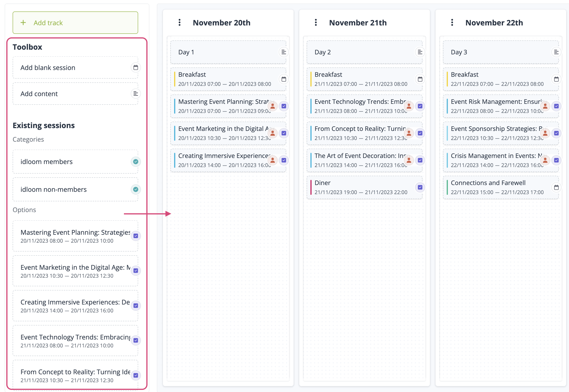Screen dimensions: 569x392
Task: Open November 22nd three-dot menu
Action: [x=452, y=23]
